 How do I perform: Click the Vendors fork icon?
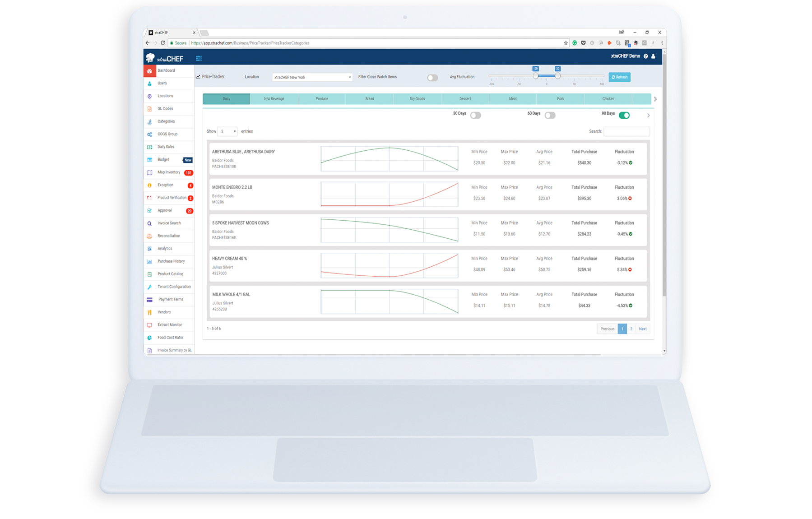click(x=150, y=312)
